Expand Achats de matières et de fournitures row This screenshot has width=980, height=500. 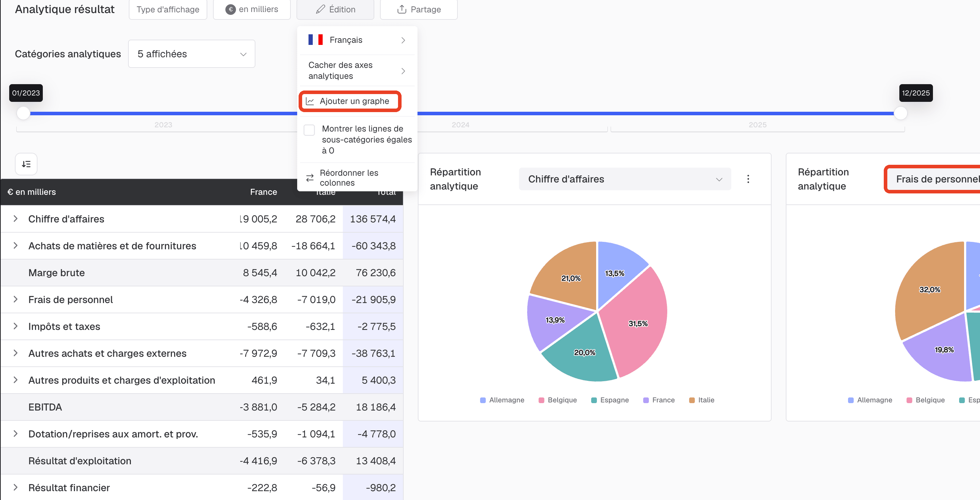click(x=16, y=246)
